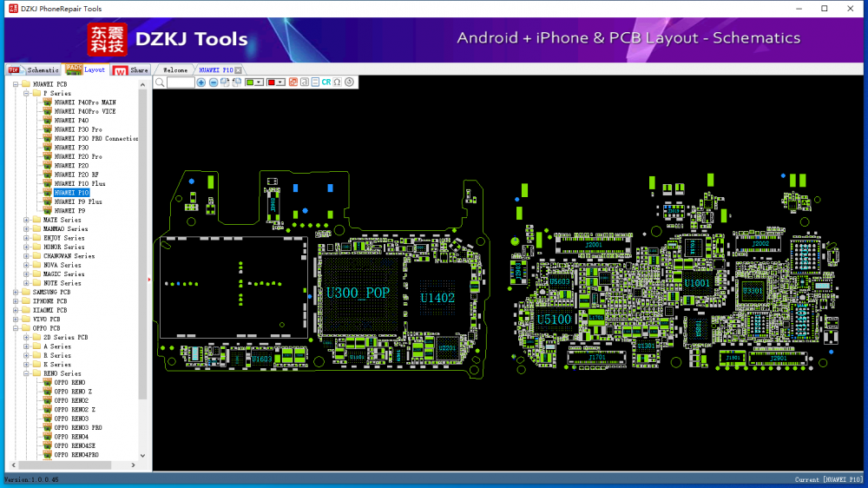Click the MAGIC Series folder
868x488 pixels.
point(64,274)
